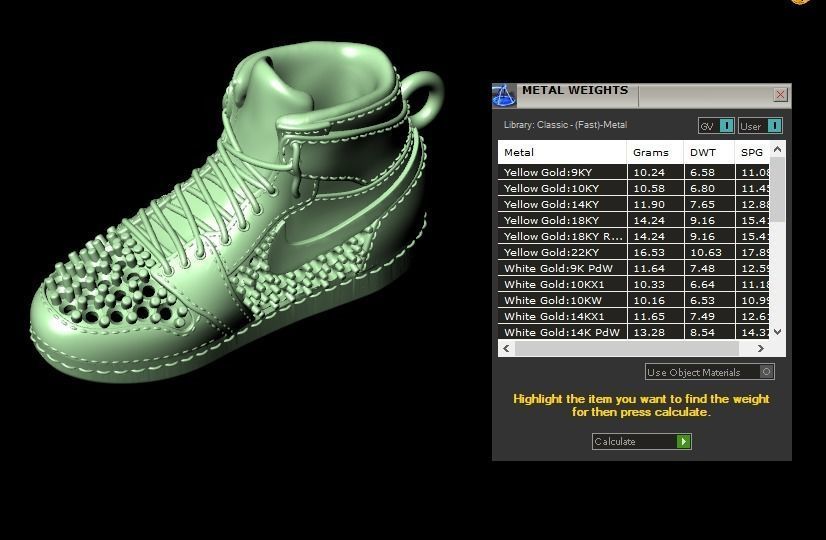Click the horizontal scroll right arrow
826x540 pixels.
[761, 348]
